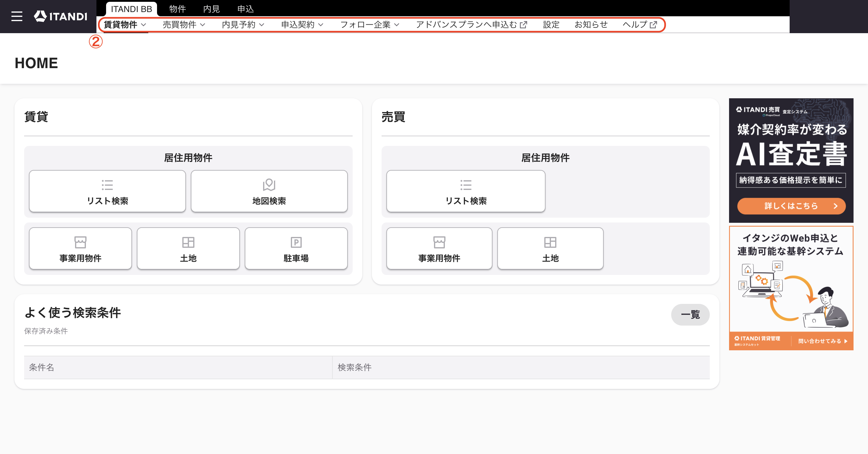Open the アドバンスプランへ申込む link
Screen dimensions: 868x454
(471, 25)
